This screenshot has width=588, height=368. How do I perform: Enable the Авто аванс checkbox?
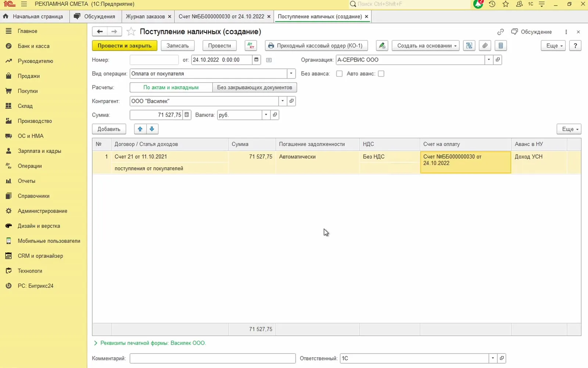pyautogui.click(x=381, y=73)
